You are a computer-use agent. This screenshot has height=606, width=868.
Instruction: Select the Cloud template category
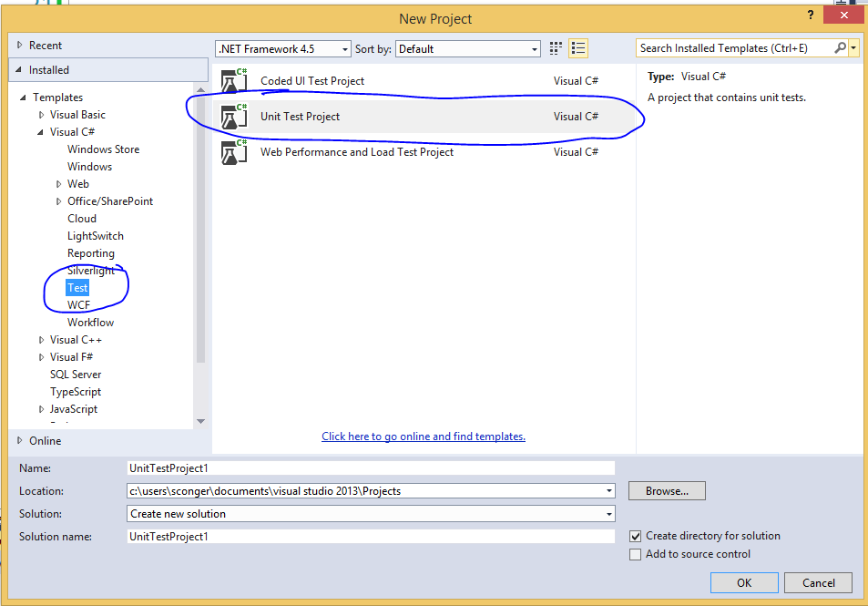82,218
